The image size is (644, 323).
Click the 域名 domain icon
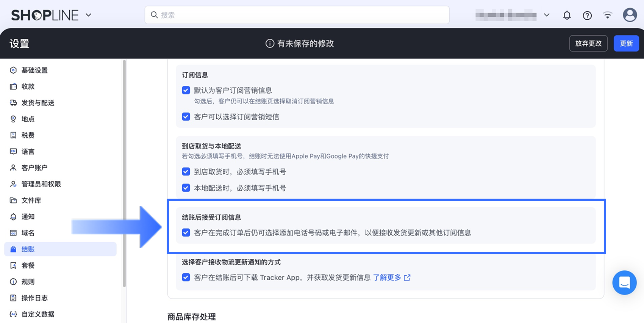click(x=13, y=233)
